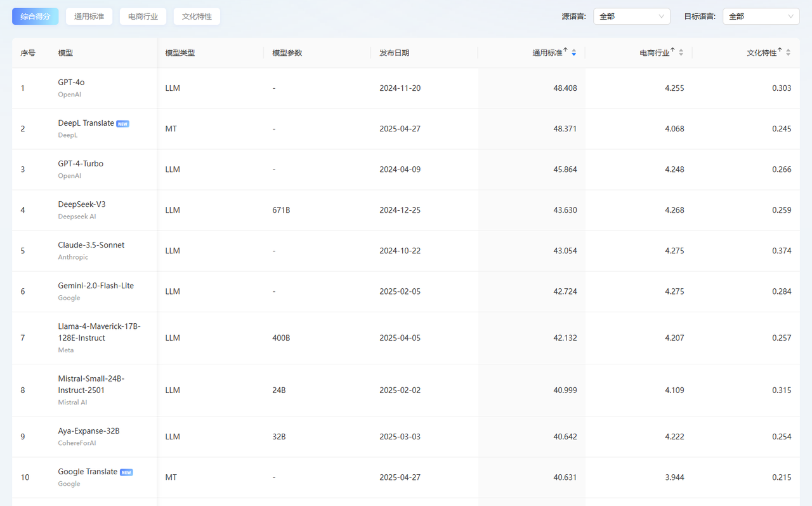The image size is (812, 506).
Task: Click the Mistral AI vendor label
Action: pos(72,403)
